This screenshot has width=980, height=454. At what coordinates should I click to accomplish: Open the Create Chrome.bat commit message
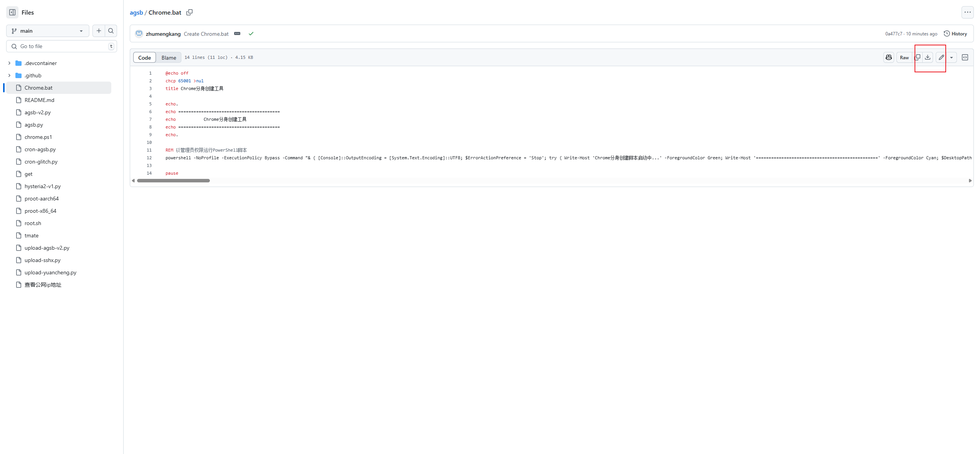pyautogui.click(x=206, y=34)
